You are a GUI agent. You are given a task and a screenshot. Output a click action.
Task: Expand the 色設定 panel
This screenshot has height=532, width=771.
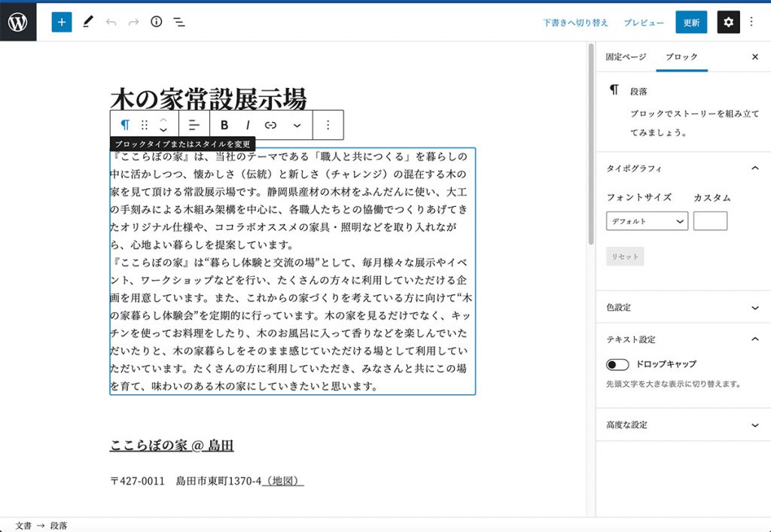click(x=683, y=308)
